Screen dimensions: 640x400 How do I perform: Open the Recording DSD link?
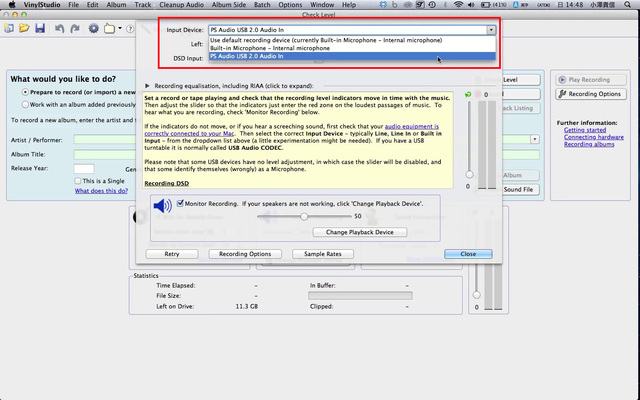pos(167,183)
